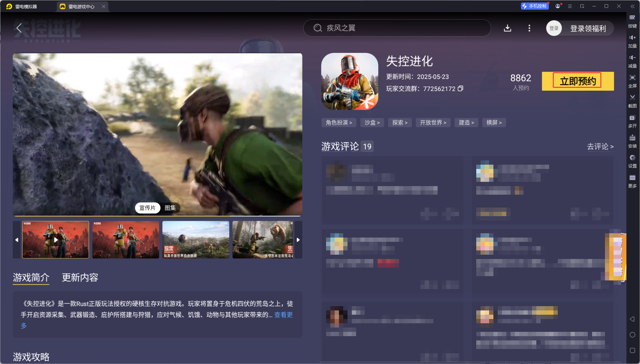Open the downloads manager icon

pyautogui.click(x=507, y=28)
